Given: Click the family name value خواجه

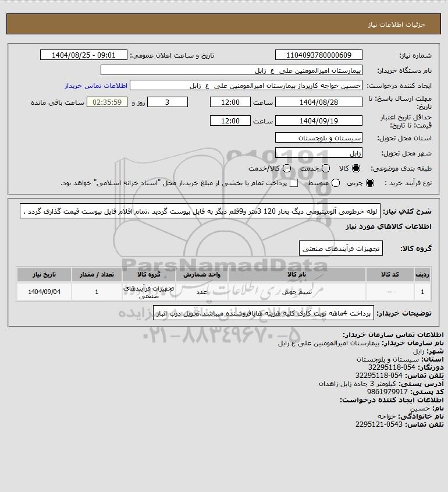Looking at the screenshot, I should point(386,416).
